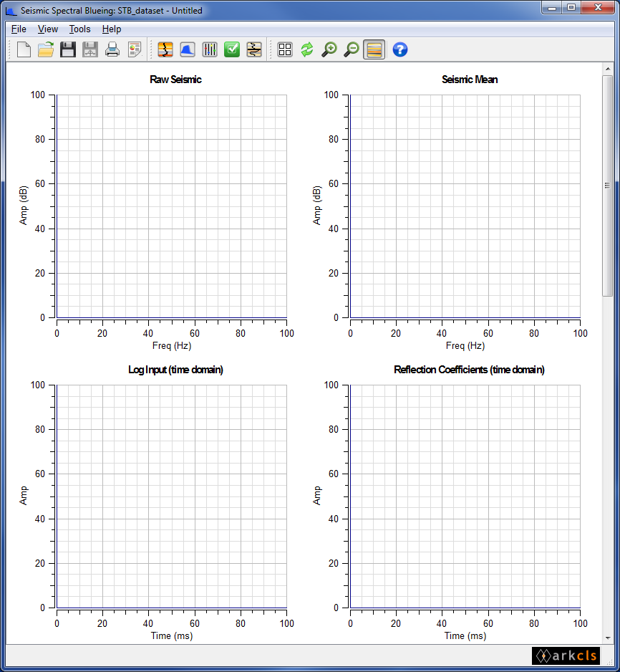The height and width of the screenshot is (672, 620).
Task: Click the arkcls logo in status bar
Action: point(566,656)
